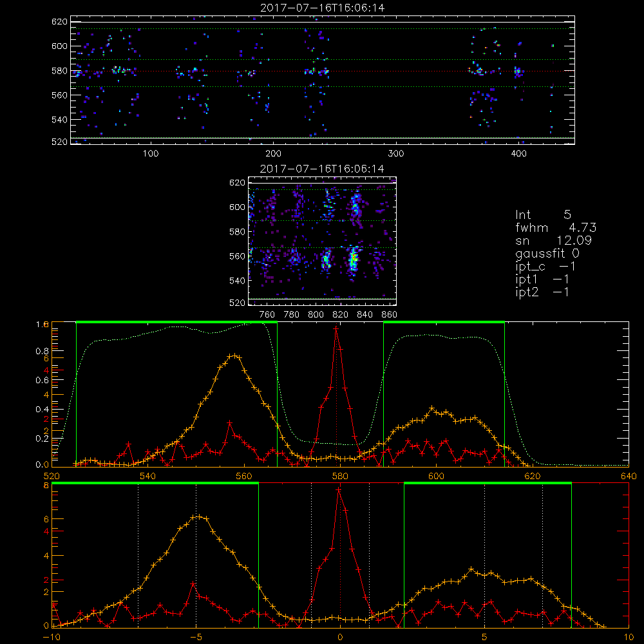The width and height of the screenshot is (644, 644).
Task: Click the 'ipt2 -1' line
Action: pos(542,292)
